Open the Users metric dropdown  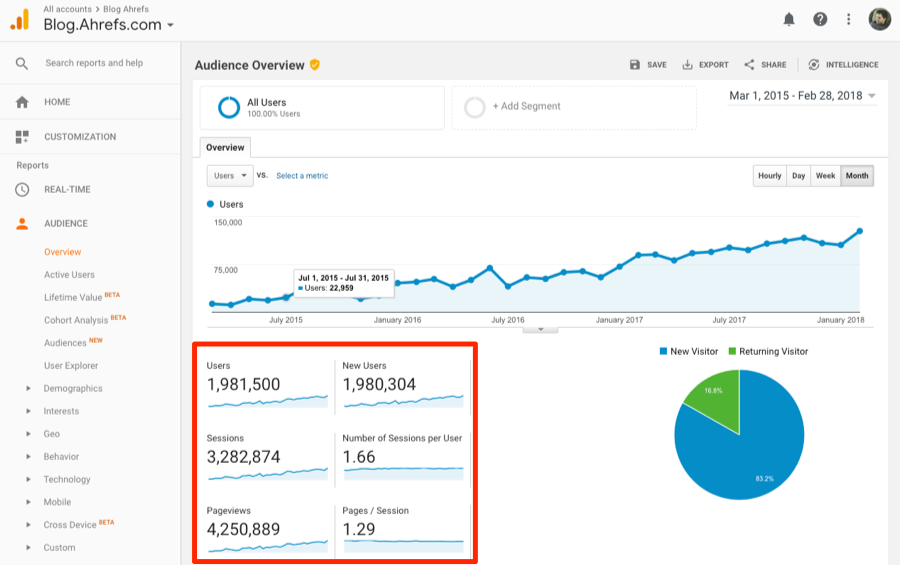(x=230, y=176)
